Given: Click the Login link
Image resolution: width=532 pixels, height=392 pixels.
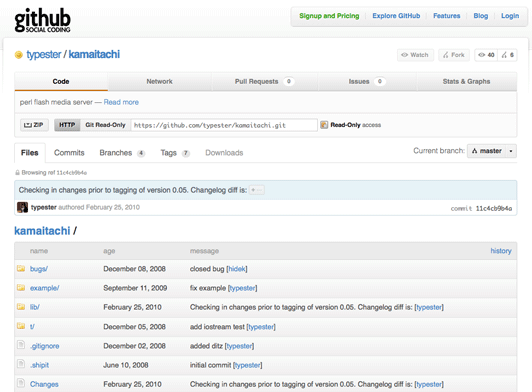Looking at the screenshot, I should click(510, 16).
